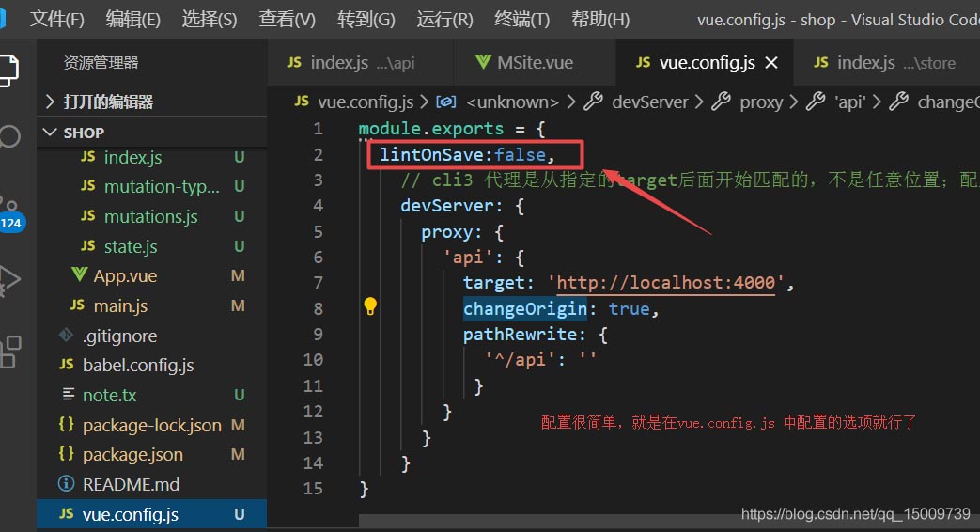Click wrench icon before 'api' breadcrumb
The width and height of the screenshot is (980, 532).
(816, 101)
